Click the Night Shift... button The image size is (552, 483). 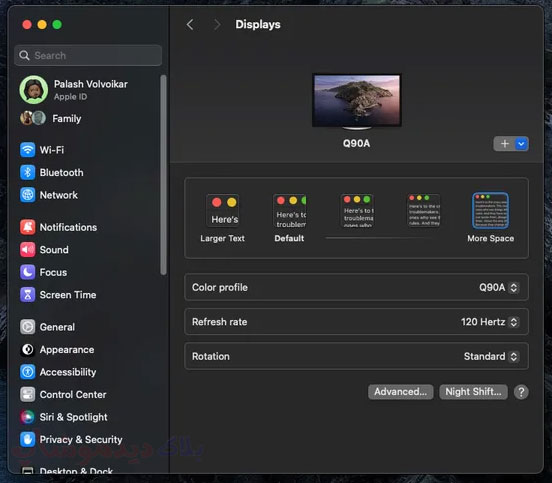[473, 392]
